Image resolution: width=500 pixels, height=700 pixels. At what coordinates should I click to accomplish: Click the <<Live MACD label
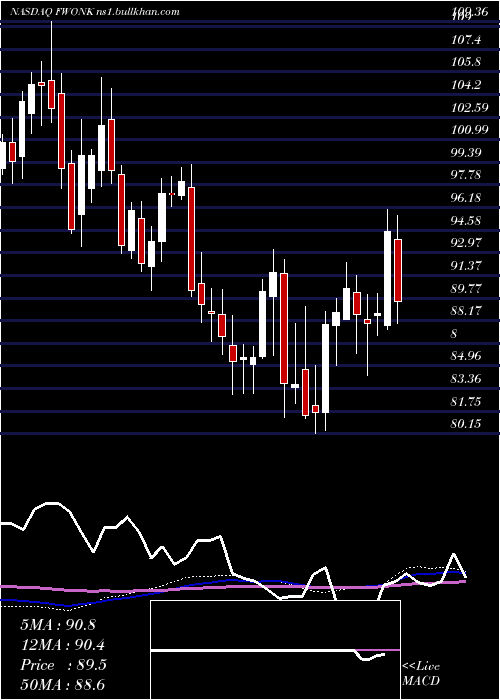pos(421,673)
